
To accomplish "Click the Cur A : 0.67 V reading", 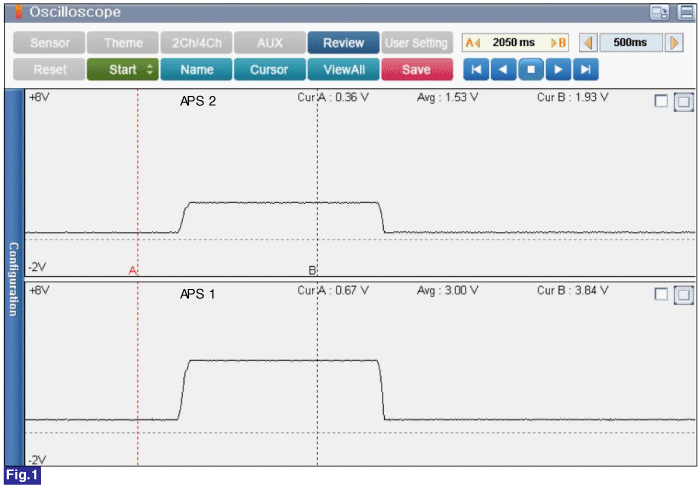I will [333, 291].
